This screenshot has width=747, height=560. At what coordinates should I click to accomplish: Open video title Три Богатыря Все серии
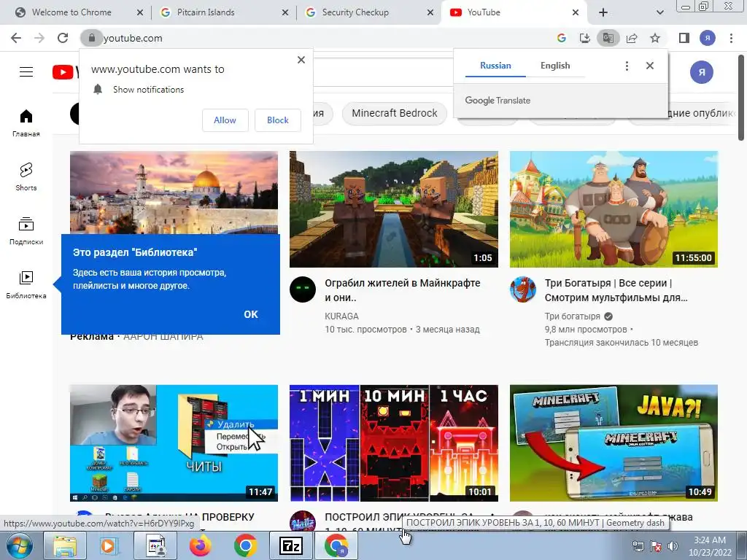(616, 290)
